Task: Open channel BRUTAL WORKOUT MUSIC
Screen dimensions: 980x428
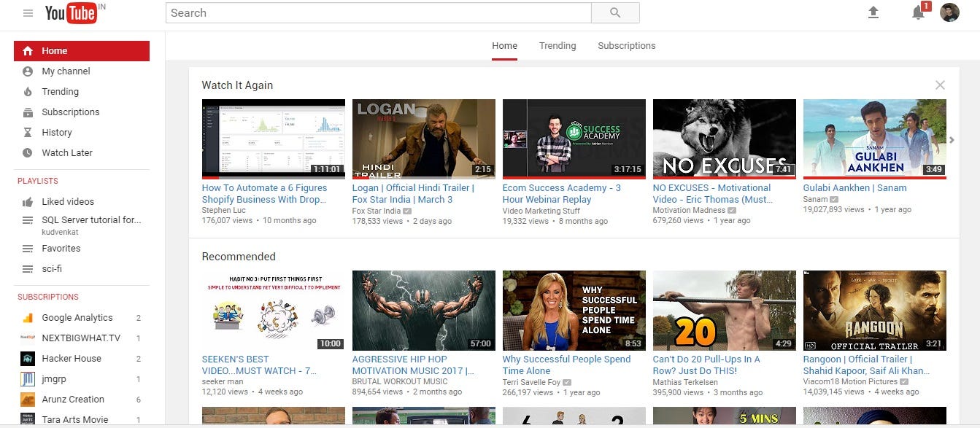Action: (400, 382)
